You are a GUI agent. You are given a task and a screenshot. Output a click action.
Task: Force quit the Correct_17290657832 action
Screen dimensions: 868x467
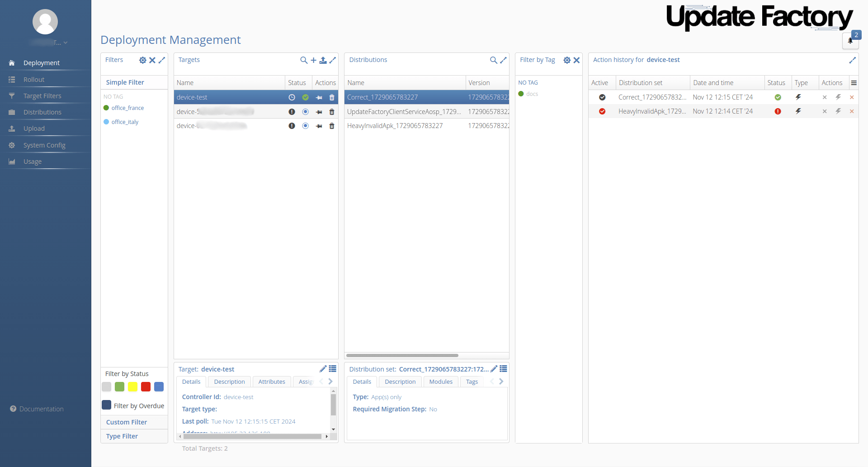tap(852, 97)
